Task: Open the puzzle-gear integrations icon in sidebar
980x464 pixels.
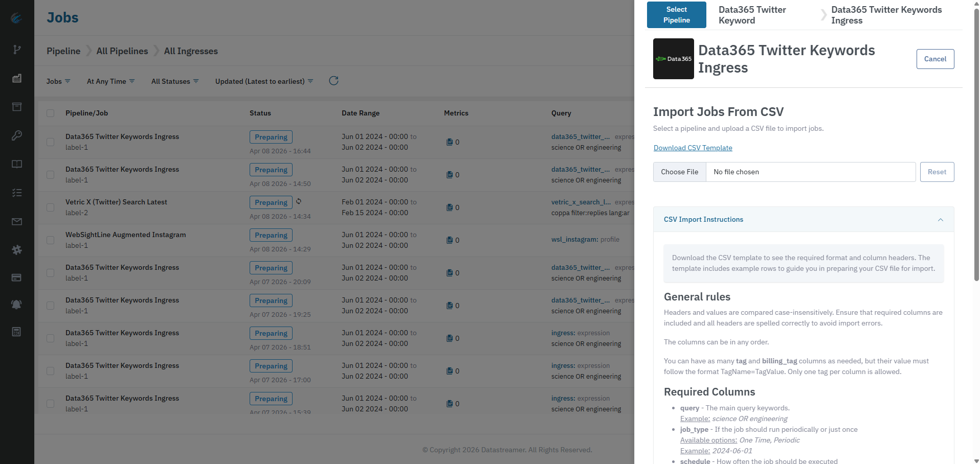Action: [17, 250]
